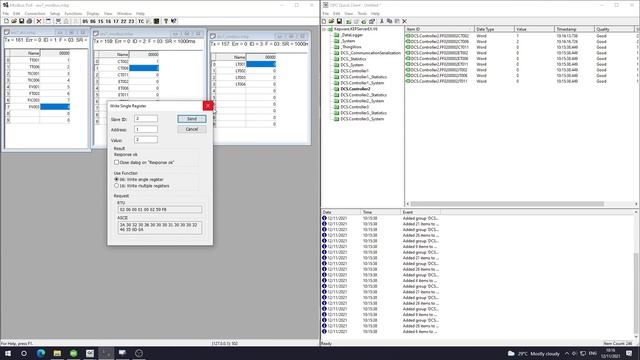
Task: Select function 06 button in Modbus Poll toolbar
Action: point(93,21)
